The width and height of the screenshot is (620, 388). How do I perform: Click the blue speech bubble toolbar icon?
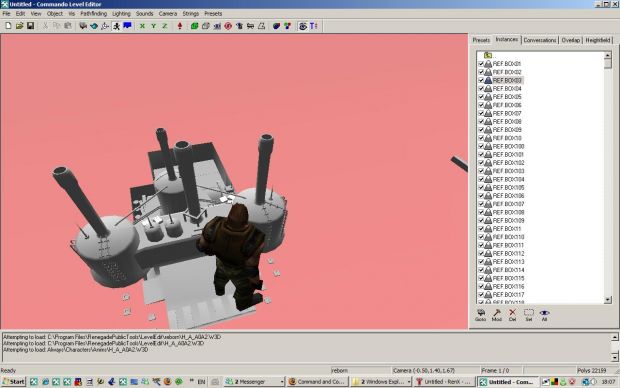127,26
